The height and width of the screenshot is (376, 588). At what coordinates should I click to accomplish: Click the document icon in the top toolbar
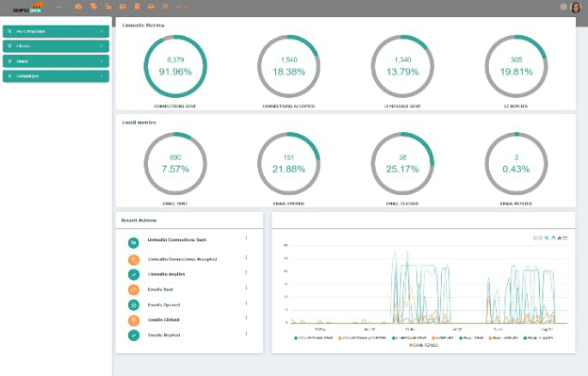[137, 6]
